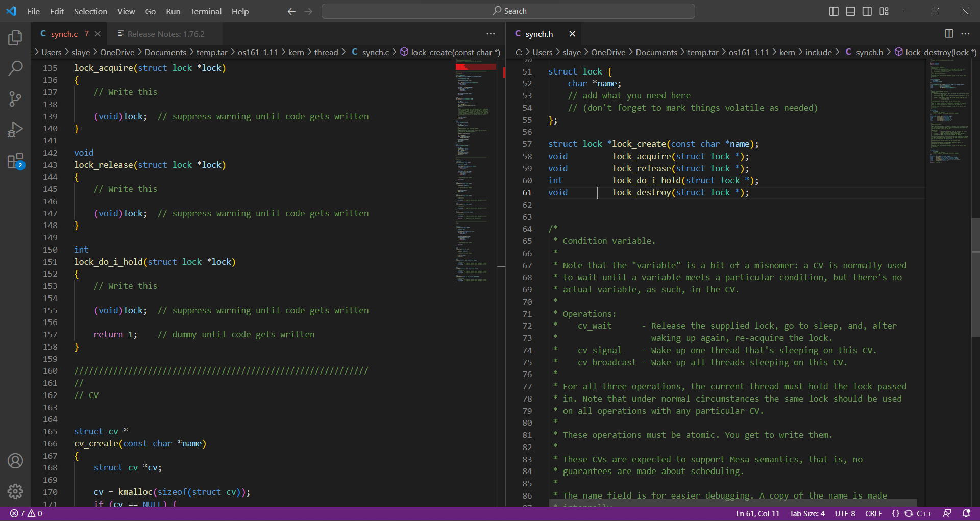
Task: Expand the lock_create breadcrumb in synch.c
Action: (450, 52)
